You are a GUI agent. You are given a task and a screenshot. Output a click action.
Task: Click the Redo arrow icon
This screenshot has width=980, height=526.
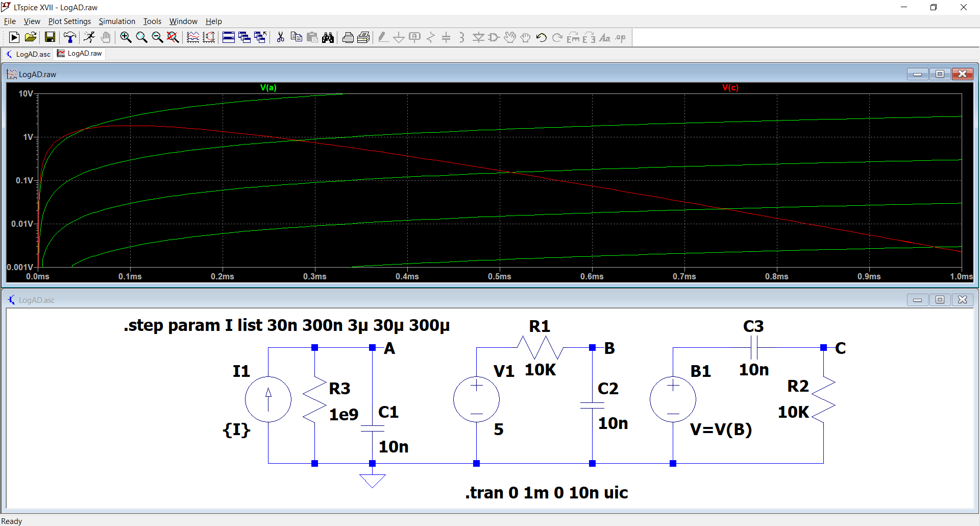[557, 37]
